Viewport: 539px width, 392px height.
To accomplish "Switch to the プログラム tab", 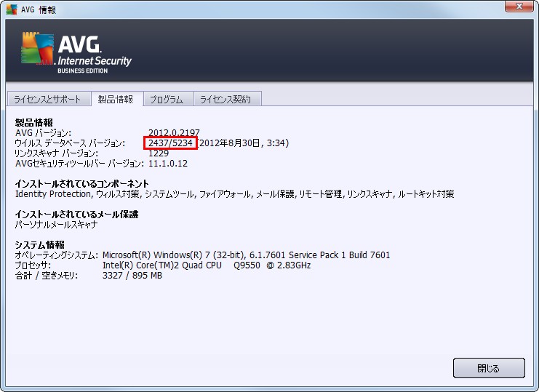I will (168, 99).
